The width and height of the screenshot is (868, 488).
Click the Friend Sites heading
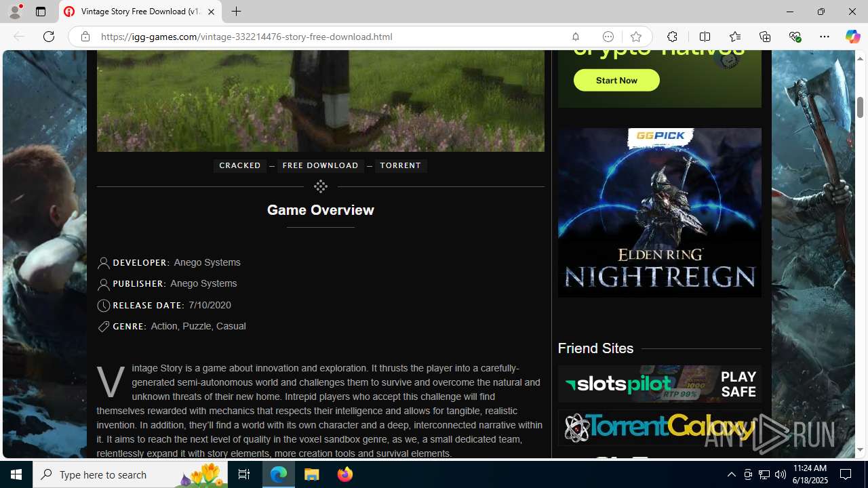pos(595,348)
